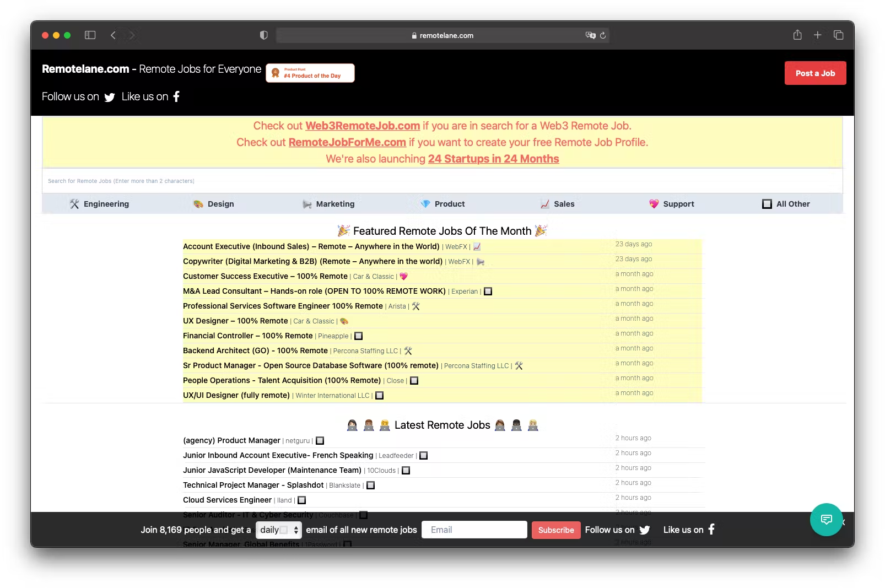This screenshot has height=588, width=885.
Task: Click tools icon on Backend Architect row
Action: pos(408,351)
